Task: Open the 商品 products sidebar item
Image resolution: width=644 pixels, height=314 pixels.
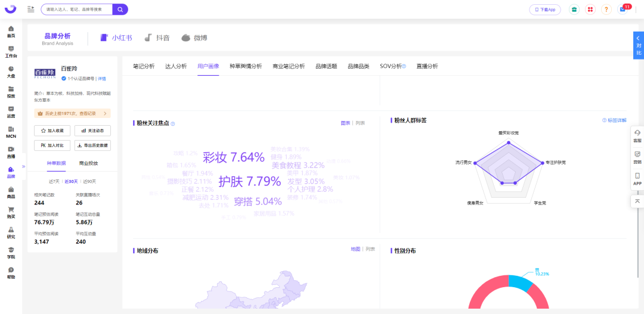Action: coord(11,192)
